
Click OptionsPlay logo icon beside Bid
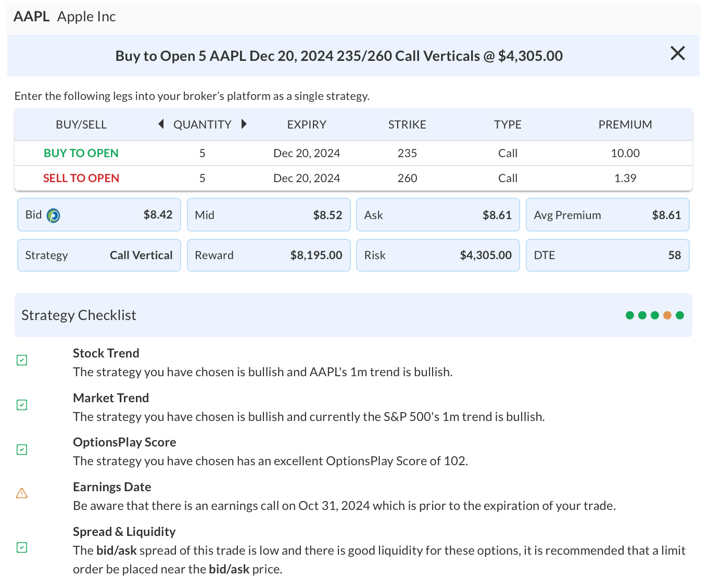[53, 215]
